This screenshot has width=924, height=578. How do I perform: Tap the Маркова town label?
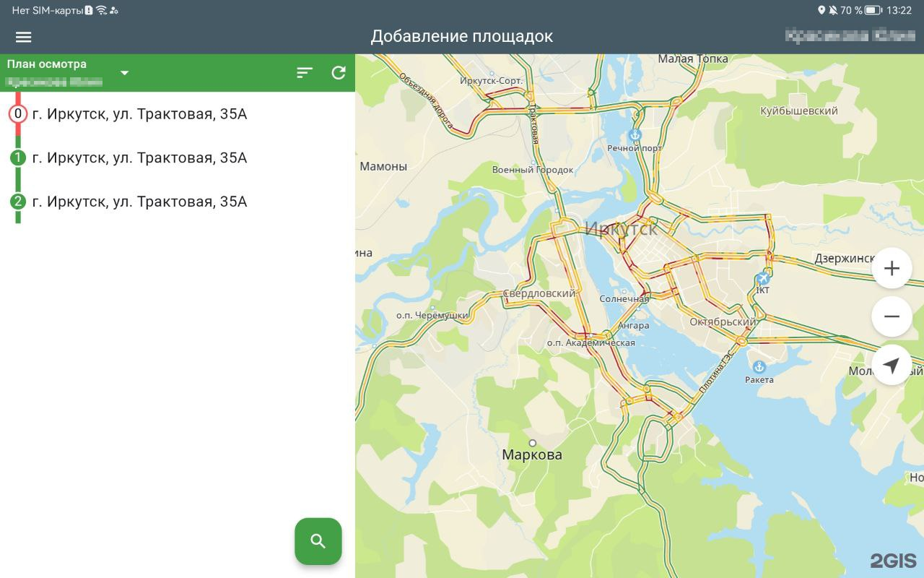point(532,454)
